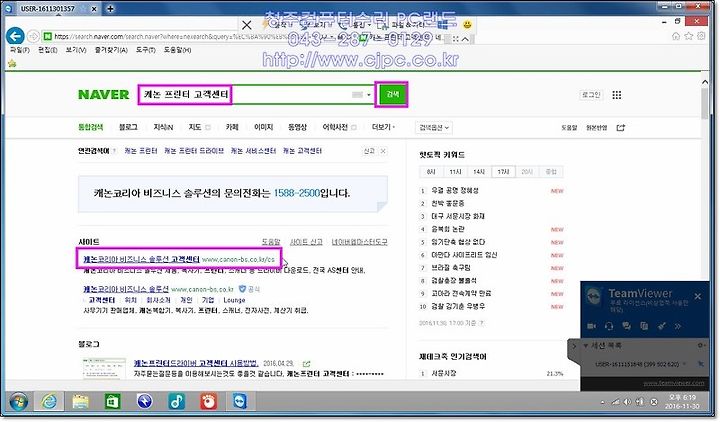Open browser settings gear icon

click(701, 36)
